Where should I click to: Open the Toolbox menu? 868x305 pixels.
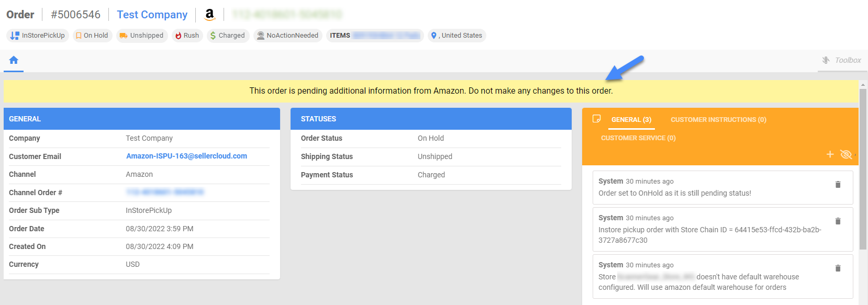pyautogui.click(x=841, y=60)
